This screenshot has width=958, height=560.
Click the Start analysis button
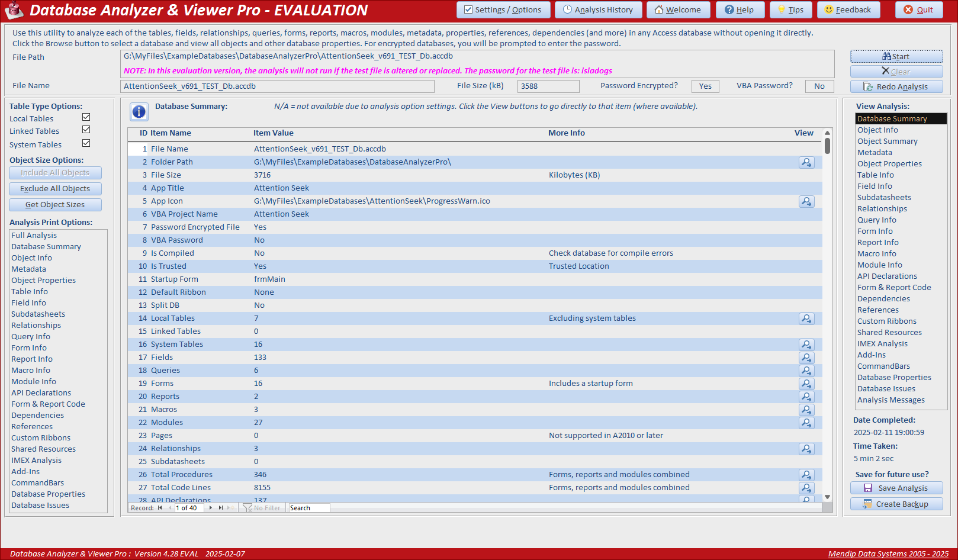point(896,56)
